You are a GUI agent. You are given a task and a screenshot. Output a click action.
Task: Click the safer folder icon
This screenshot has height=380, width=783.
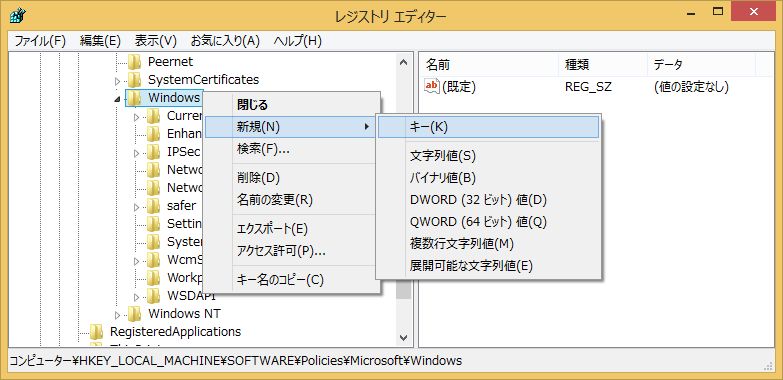click(x=153, y=206)
